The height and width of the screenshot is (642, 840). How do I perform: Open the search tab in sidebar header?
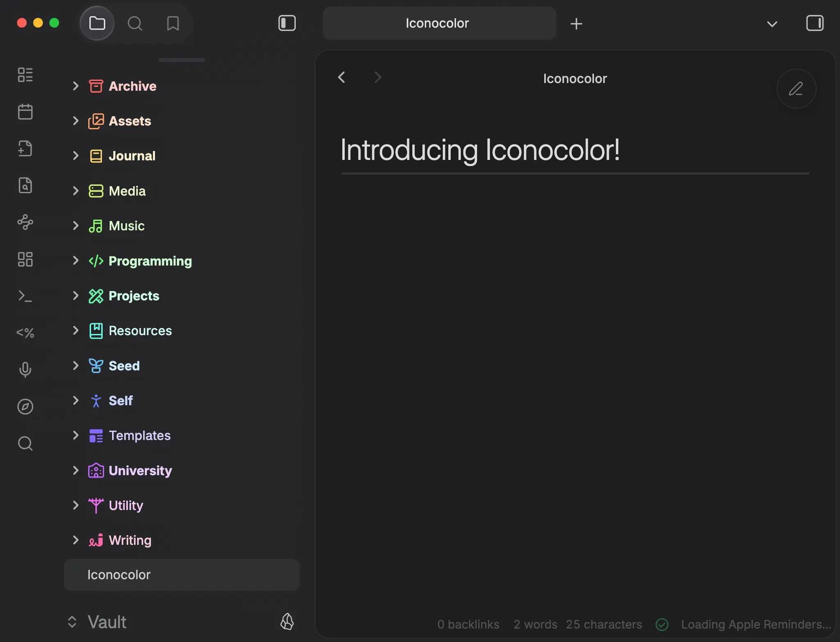pyautogui.click(x=135, y=23)
